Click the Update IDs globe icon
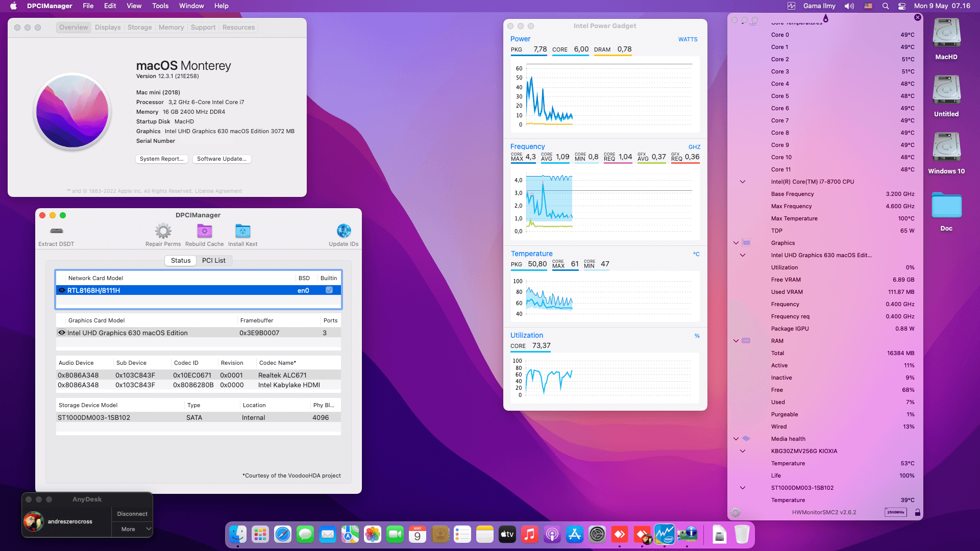This screenshot has width=980, height=551. [x=344, y=231]
